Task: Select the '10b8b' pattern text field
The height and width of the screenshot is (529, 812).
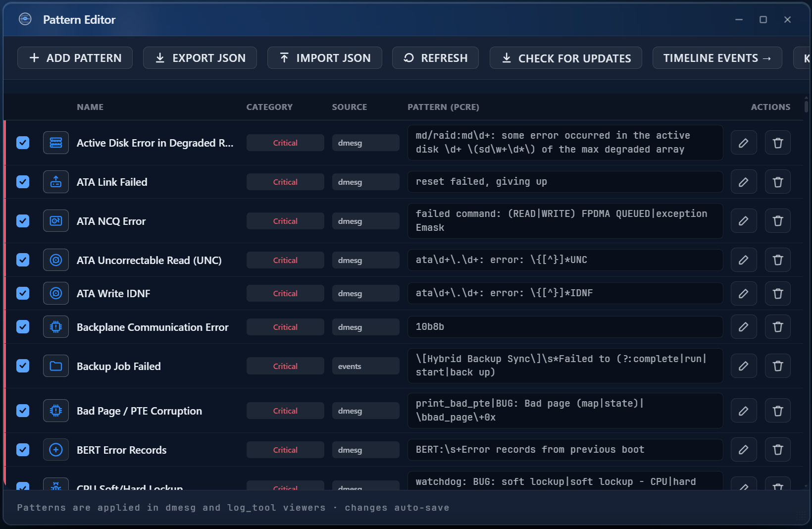Action: coord(565,327)
